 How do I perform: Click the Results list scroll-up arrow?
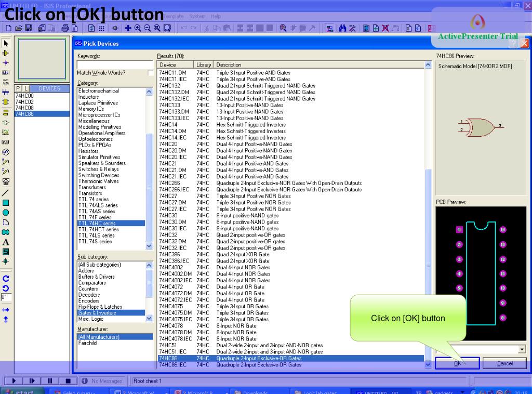[428, 65]
